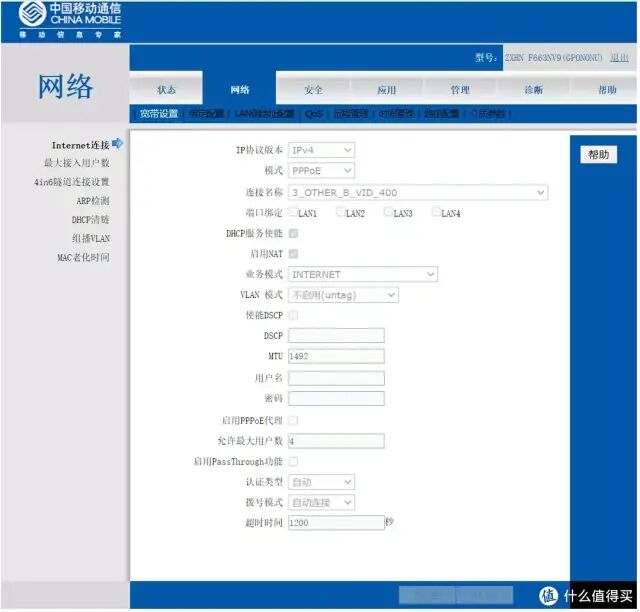Click the 超时时间 field containing 1200

pos(336,523)
